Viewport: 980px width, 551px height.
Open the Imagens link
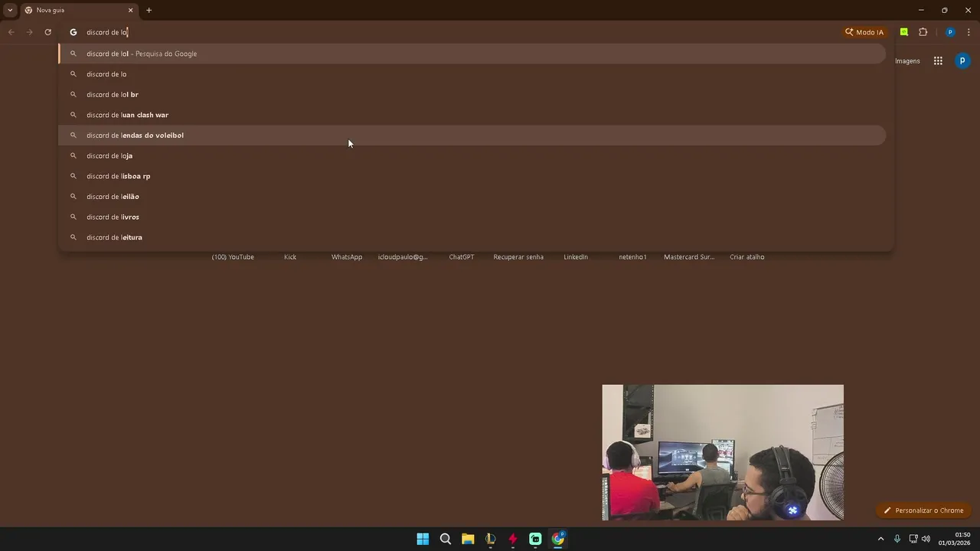point(907,61)
